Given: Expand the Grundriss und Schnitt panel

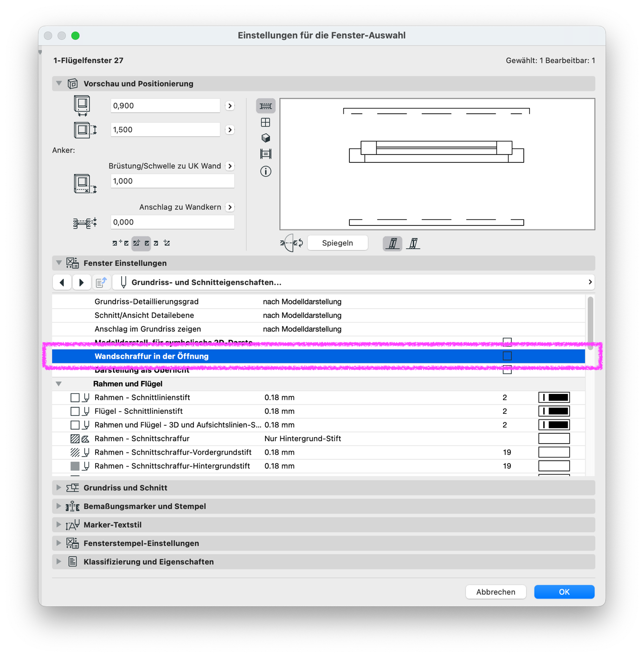Looking at the screenshot, I should pyautogui.click(x=59, y=488).
